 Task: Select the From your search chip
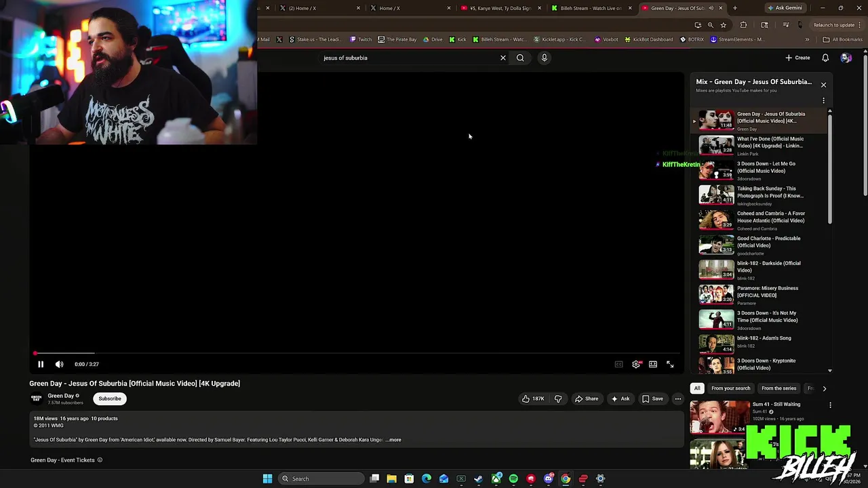pos(730,388)
